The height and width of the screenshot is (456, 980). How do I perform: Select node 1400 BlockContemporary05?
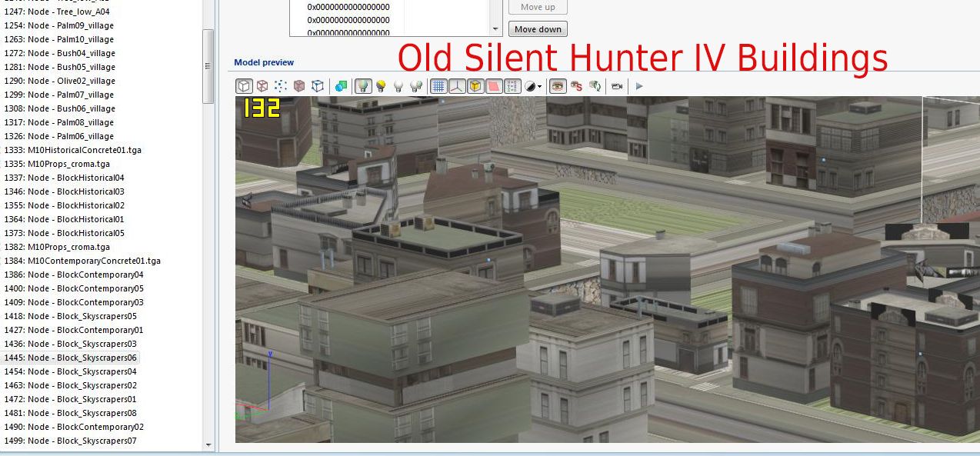pyautogui.click(x=74, y=288)
